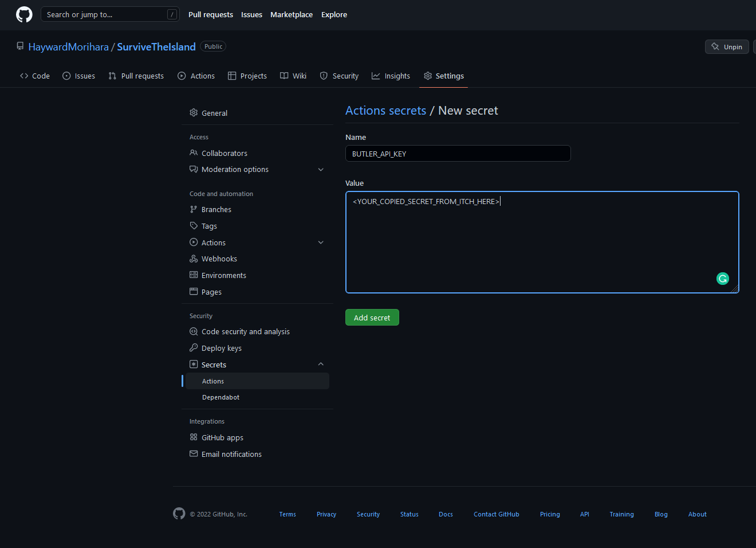Click the Add secret button

tap(372, 318)
